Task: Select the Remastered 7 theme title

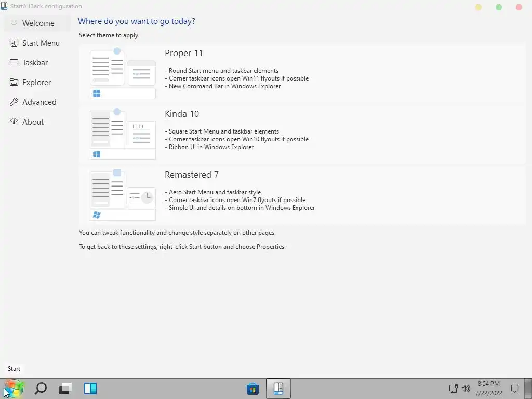Action: coord(192,175)
